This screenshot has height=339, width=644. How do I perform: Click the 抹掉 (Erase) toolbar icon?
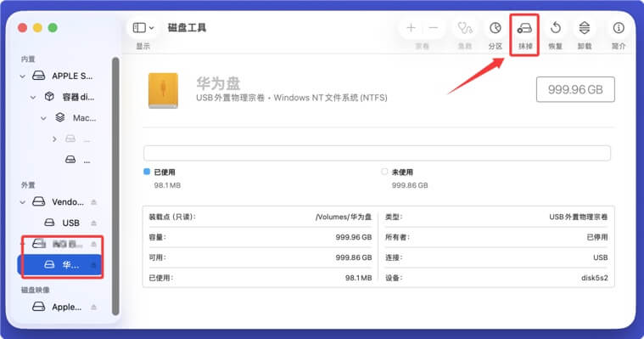coord(524,28)
